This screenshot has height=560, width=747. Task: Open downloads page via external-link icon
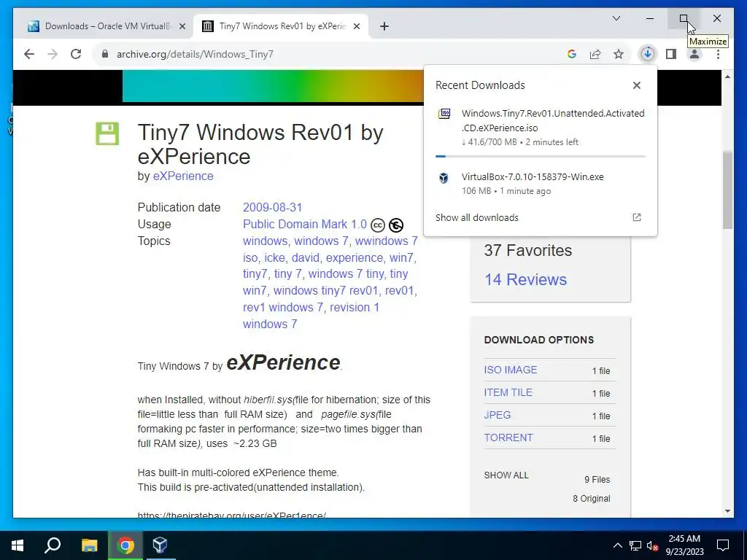coord(636,217)
